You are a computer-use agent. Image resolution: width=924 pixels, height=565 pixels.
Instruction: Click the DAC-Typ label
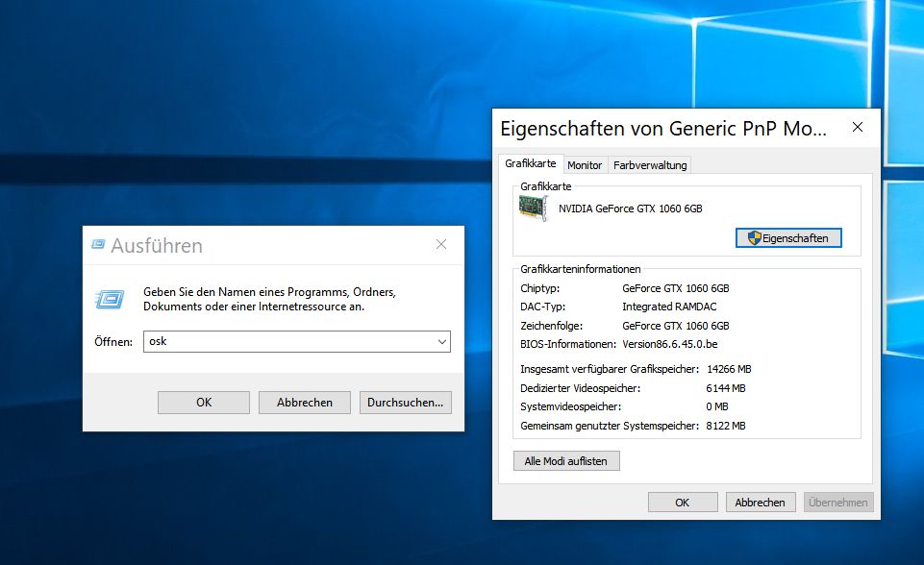point(542,307)
